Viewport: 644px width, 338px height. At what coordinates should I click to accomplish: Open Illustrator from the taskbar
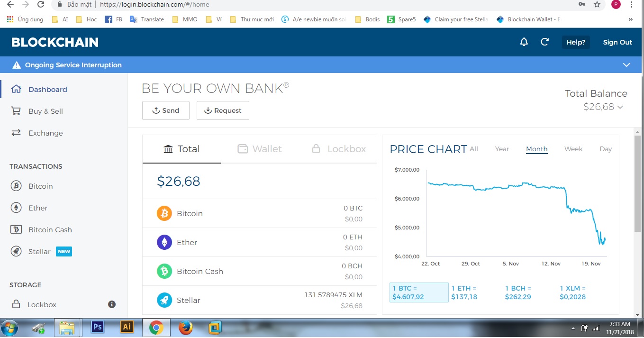pyautogui.click(x=127, y=327)
